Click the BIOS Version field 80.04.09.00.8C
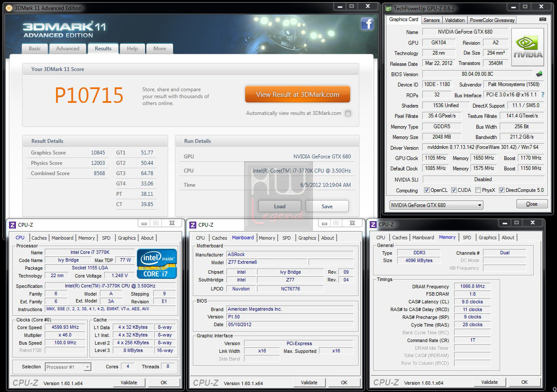This screenshot has width=557, height=392. [478, 74]
